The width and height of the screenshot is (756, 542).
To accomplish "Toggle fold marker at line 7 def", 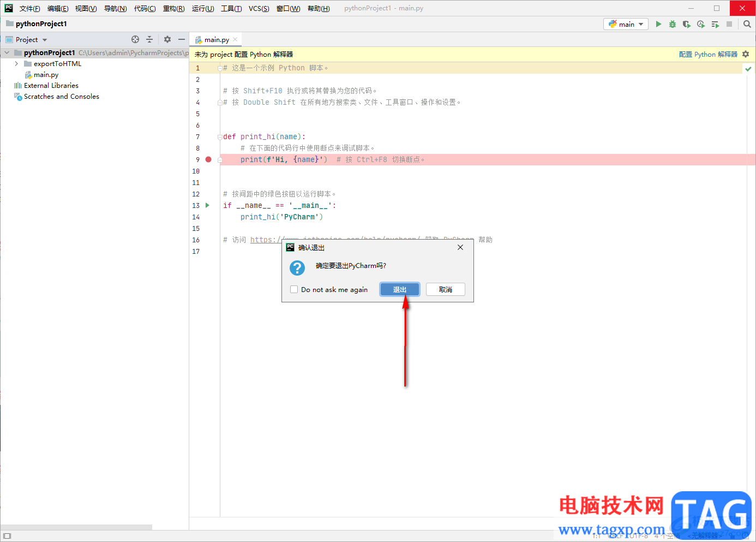I will click(220, 137).
